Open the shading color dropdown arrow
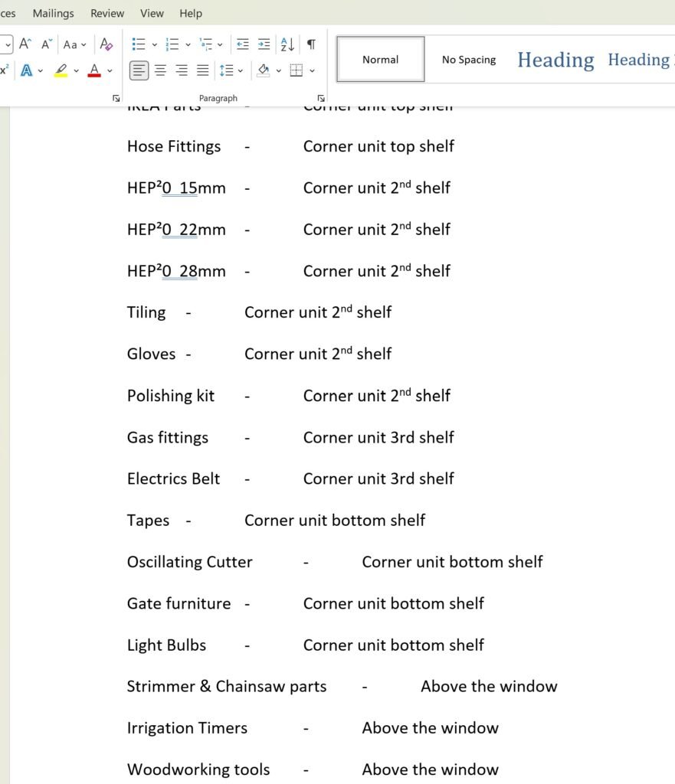The image size is (675, 784). click(x=279, y=70)
